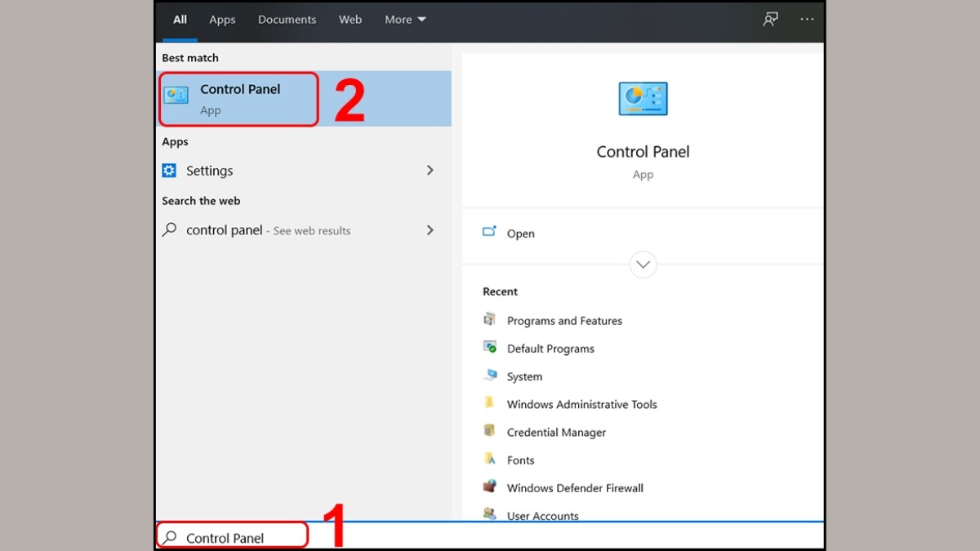Click the Control Panel icon in Best match
The height and width of the screenshot is (551, 980).
[x=176, y=96]
